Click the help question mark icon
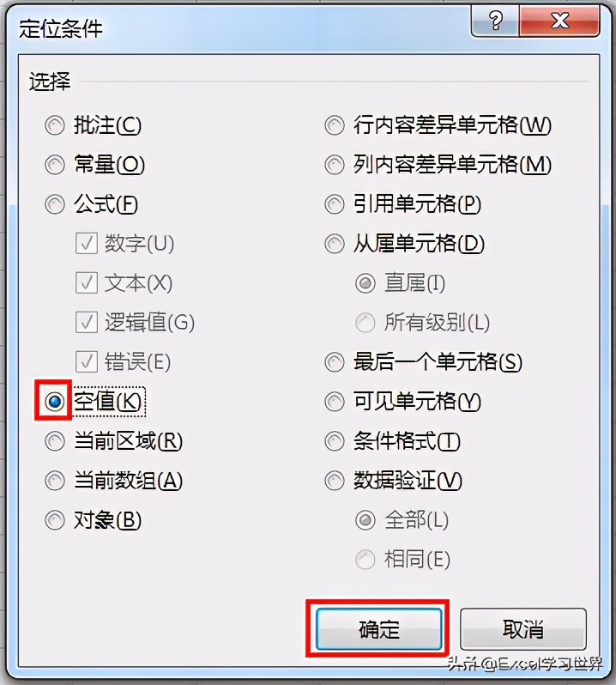 tap(495, 21)
